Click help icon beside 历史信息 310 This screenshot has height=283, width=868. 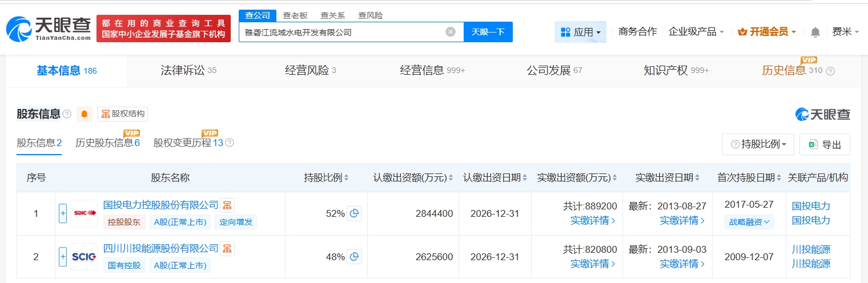coord(830,71)
